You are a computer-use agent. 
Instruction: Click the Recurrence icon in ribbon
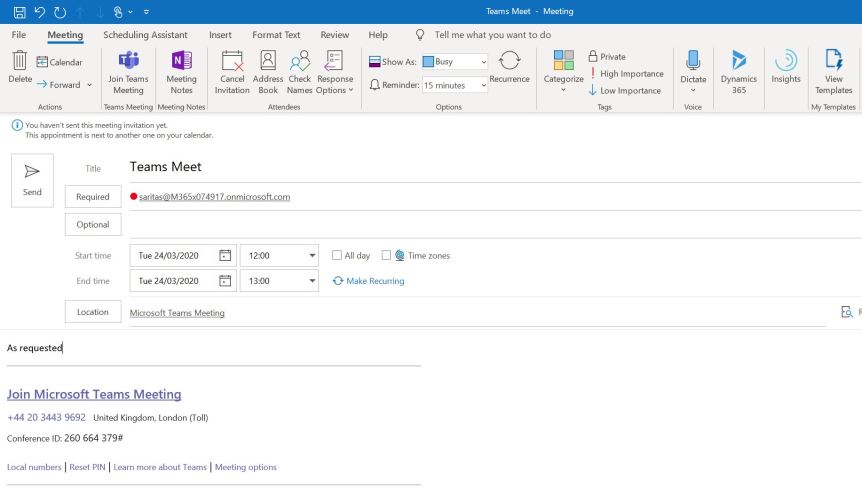tap(509, 62)
